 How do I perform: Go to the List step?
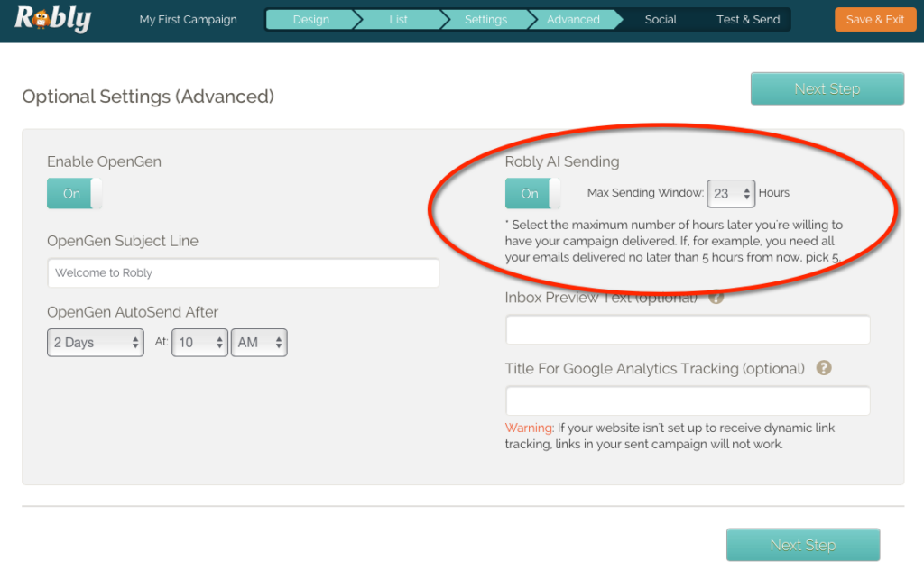click(x=398, y=20)
